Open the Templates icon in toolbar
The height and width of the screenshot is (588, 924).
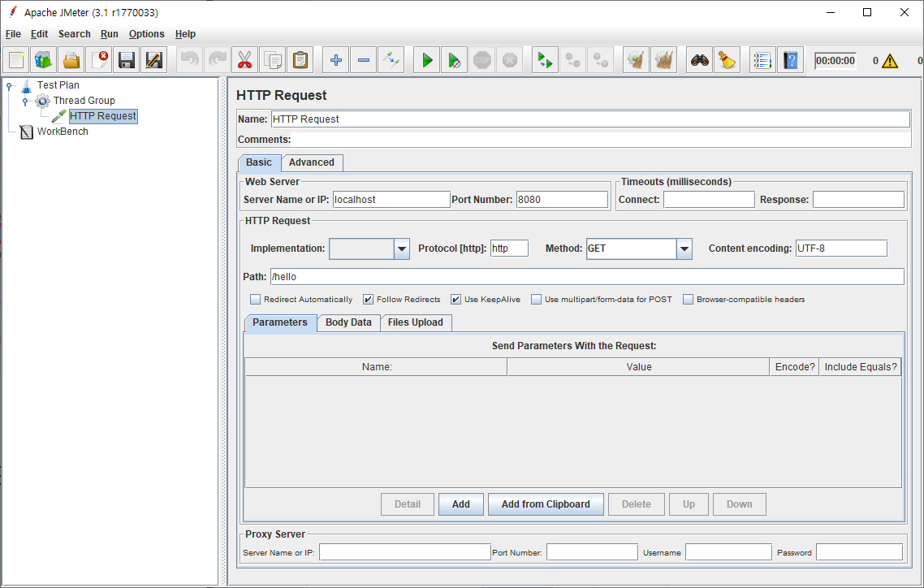[44, 60]
